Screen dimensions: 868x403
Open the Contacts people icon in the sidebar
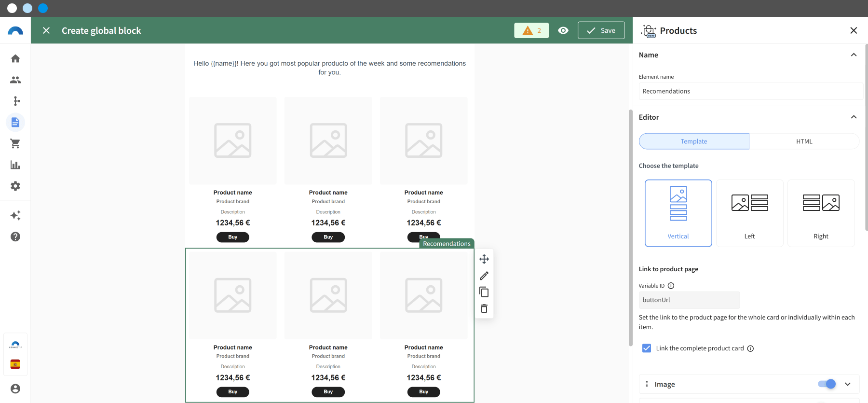(15, 80)
